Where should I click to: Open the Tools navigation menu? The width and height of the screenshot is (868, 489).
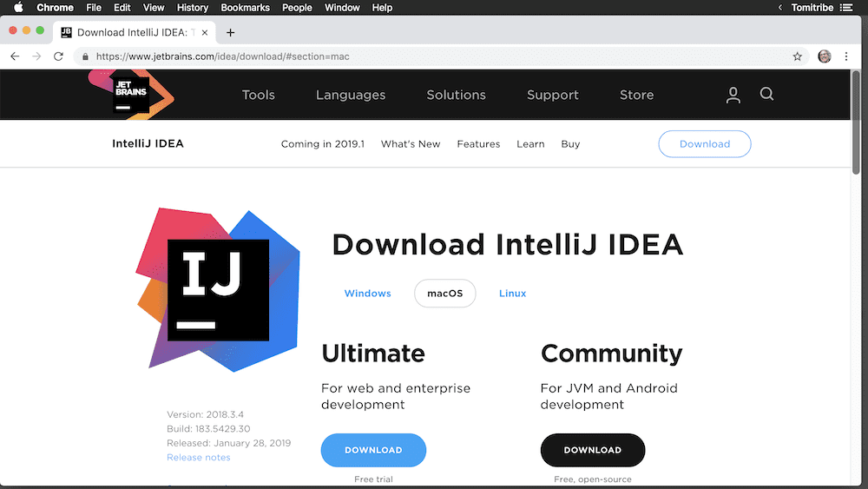(259, 95)
